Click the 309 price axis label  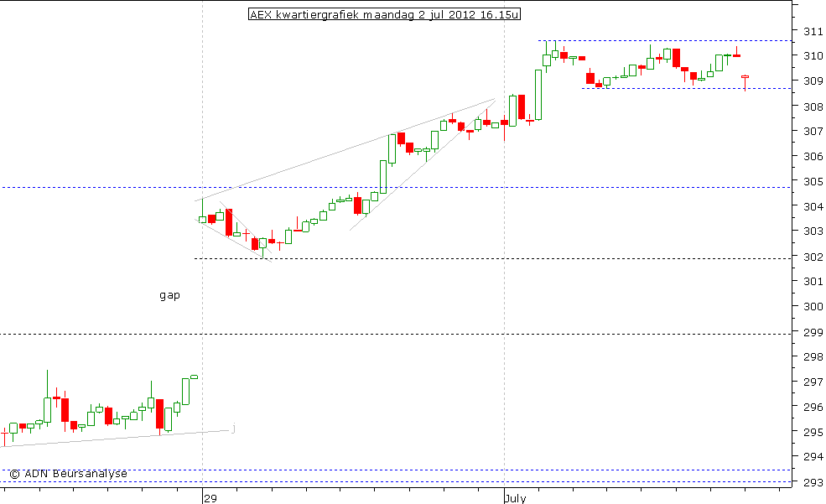pos(813,81)
